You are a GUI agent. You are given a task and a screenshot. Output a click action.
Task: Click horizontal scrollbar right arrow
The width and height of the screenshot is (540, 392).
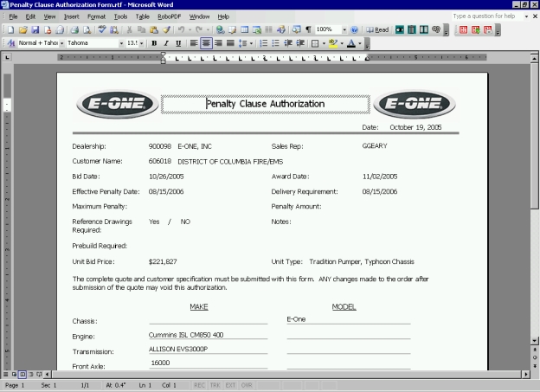pos(526,374)
